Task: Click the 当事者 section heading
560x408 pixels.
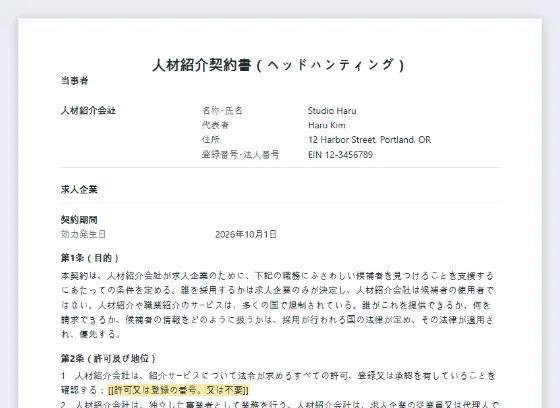Action: coord(74,80)
